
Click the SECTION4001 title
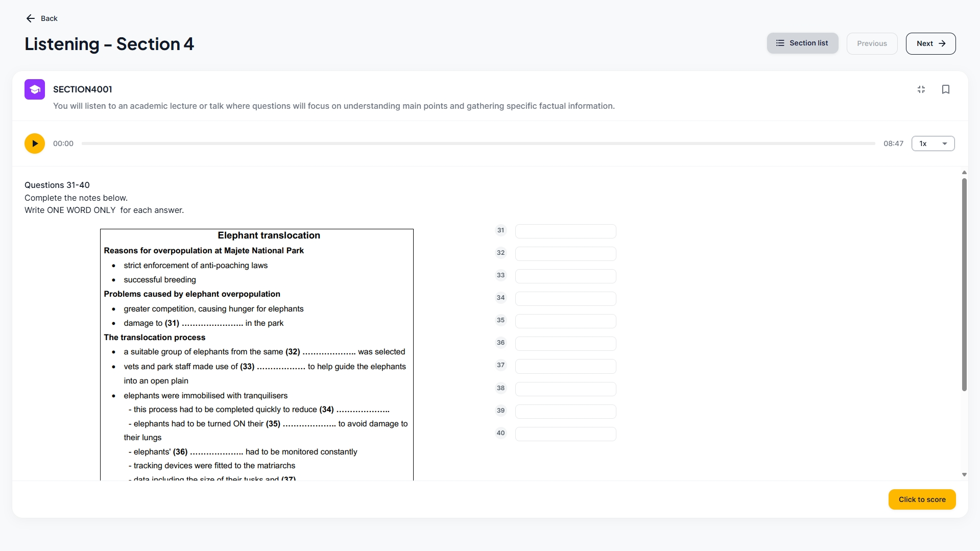pyautogui.click(x=83, y=89)
